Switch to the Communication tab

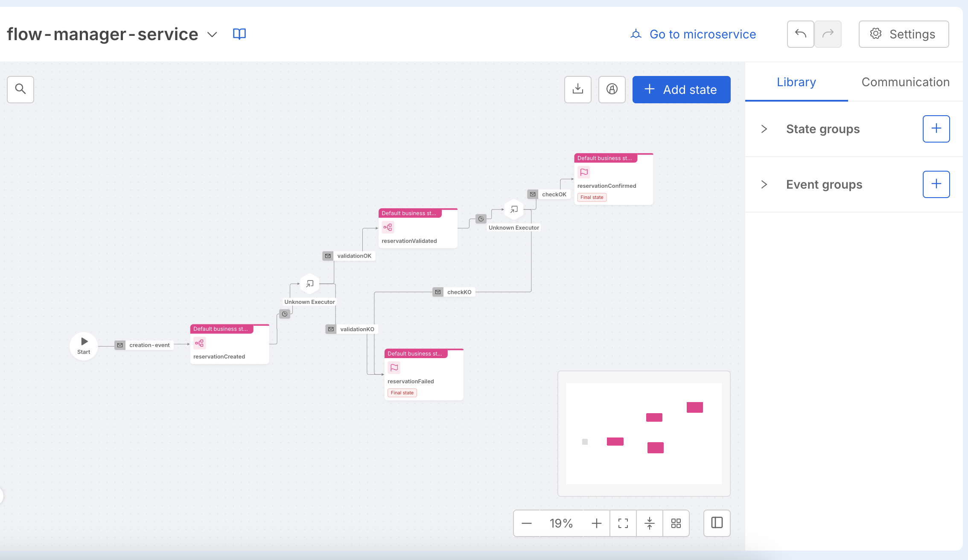(905, 82)
